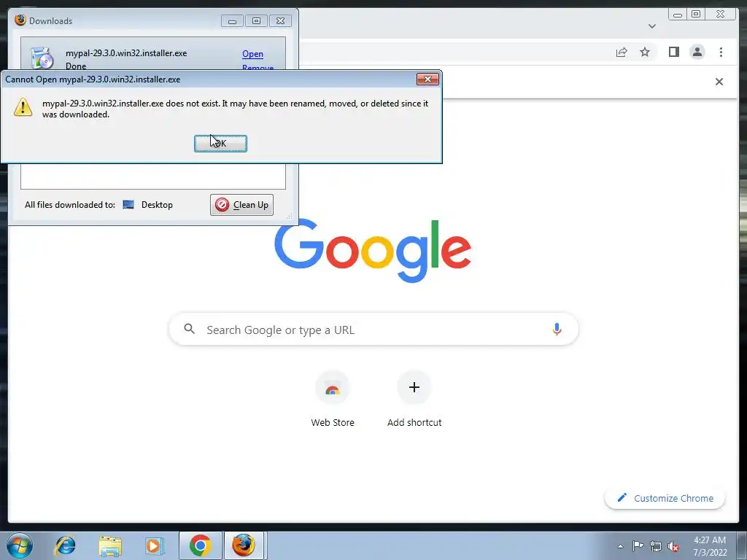The image size is (747, 560).
Task: Share this page in Chrome
Action: (622, 52)
